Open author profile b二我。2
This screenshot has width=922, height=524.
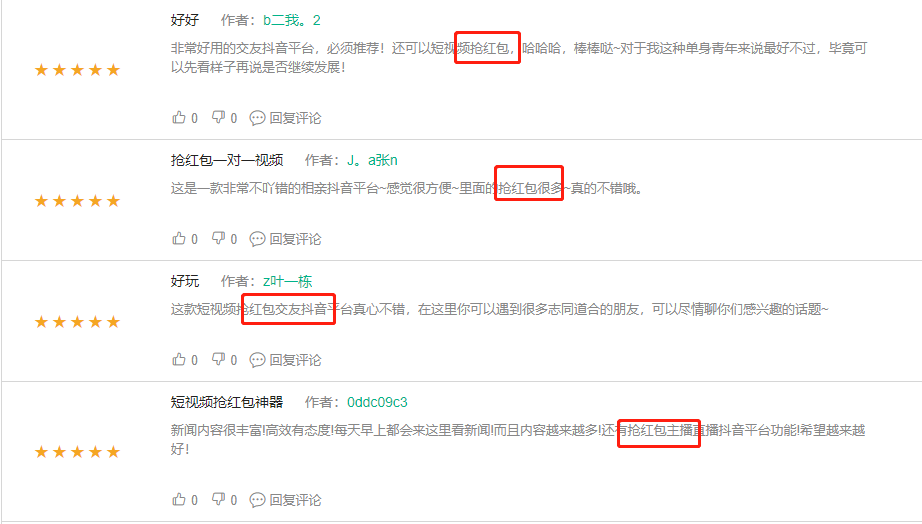point(291,21)
